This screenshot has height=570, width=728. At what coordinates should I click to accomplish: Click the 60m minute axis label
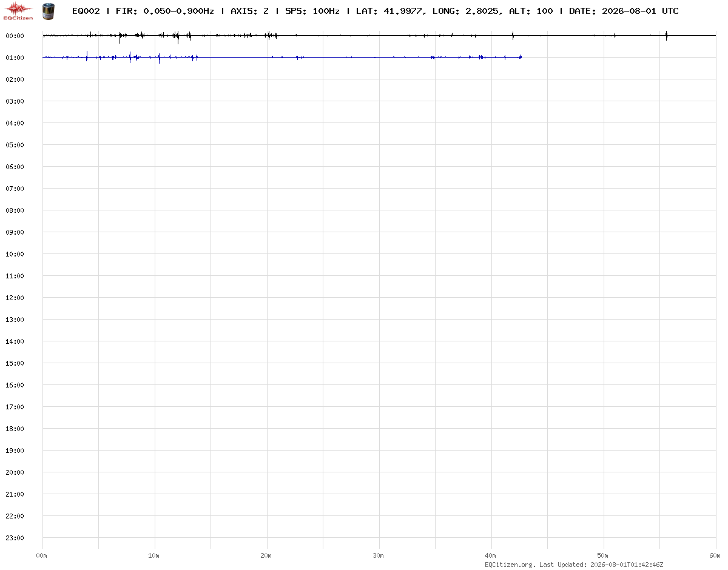coord(715,555)
